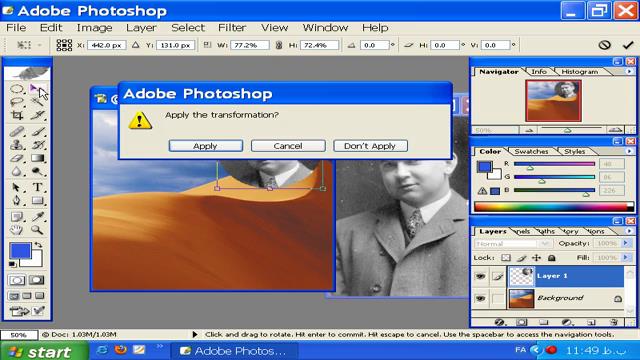Hide Layer 1 using its eye icon
The height and width of the screenshot is (360, 640).
click(480, 276)
